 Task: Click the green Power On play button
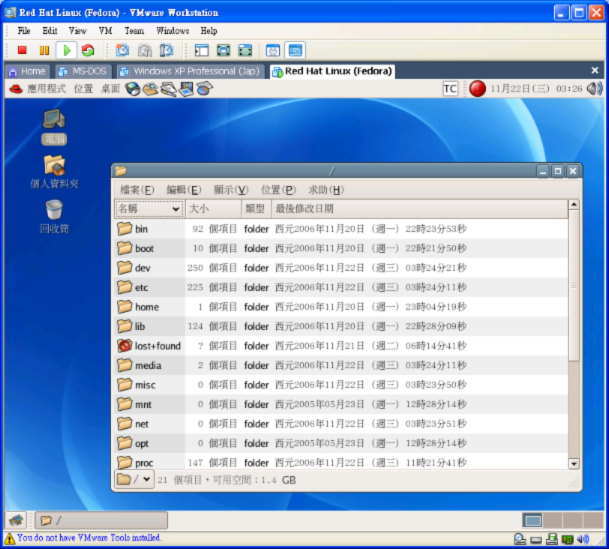point(67,50)
